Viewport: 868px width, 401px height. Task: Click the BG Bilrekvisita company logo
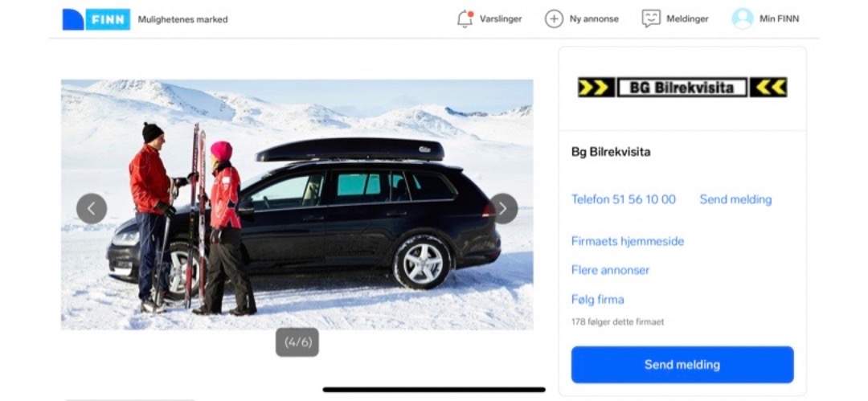[682, 88]
